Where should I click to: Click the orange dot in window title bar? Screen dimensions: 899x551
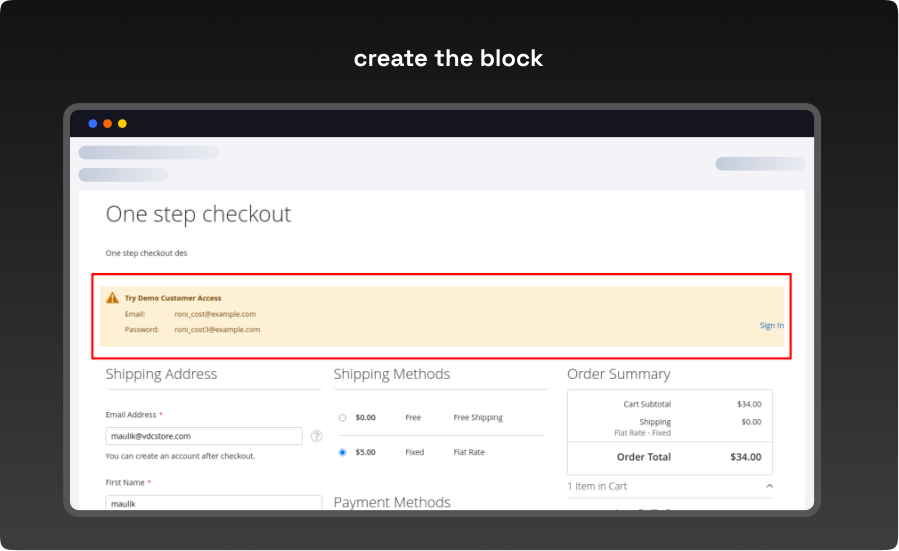tap(108, 124)
